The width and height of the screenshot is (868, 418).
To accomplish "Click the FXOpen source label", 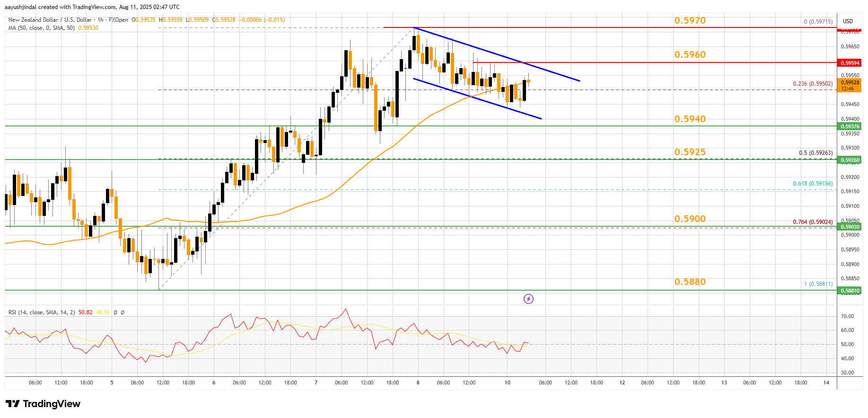I will point(118,20).
